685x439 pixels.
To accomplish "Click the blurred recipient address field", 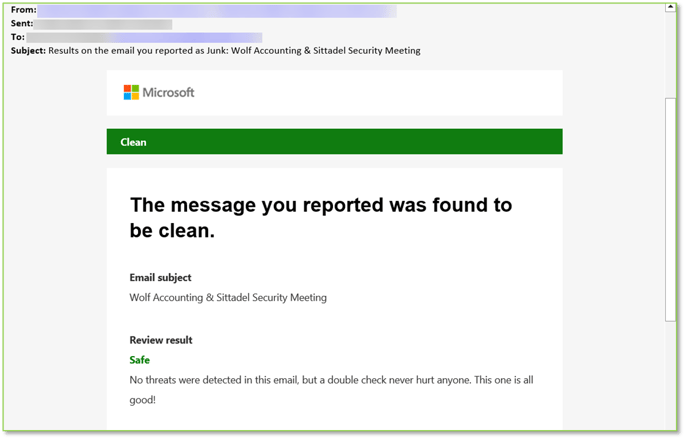I will [144, 38].
